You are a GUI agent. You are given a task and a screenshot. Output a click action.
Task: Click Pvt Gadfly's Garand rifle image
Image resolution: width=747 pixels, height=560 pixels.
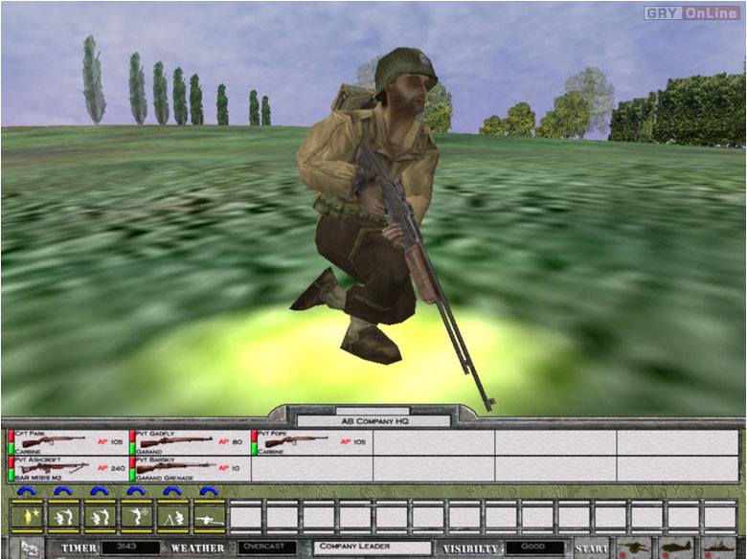click(176, 441)
